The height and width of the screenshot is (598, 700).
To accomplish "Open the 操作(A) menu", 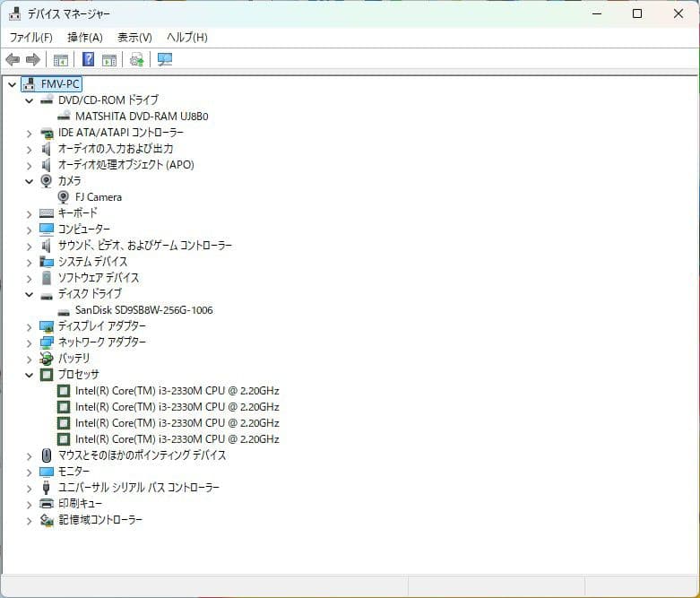I will [85, 37].
